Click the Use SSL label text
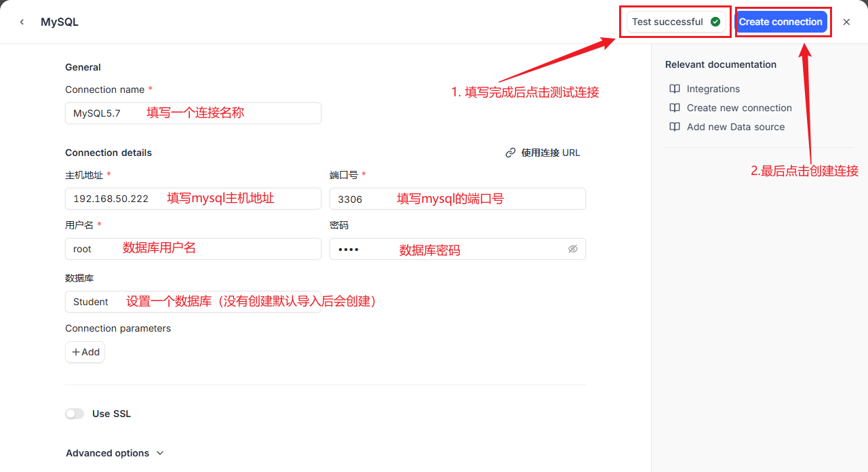This screenshot has width=868, height=472. (112, 414)
